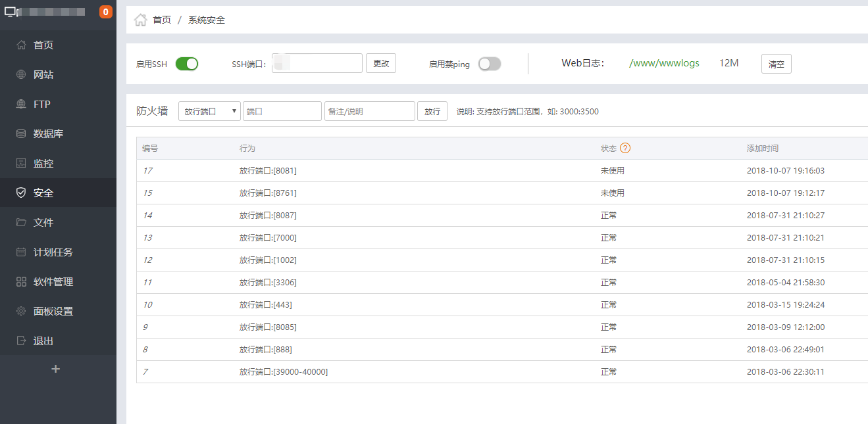The width and height of the screenshot is (868, 424).
Task: Click the 放行 button to allow port
Action: point(432,112)
